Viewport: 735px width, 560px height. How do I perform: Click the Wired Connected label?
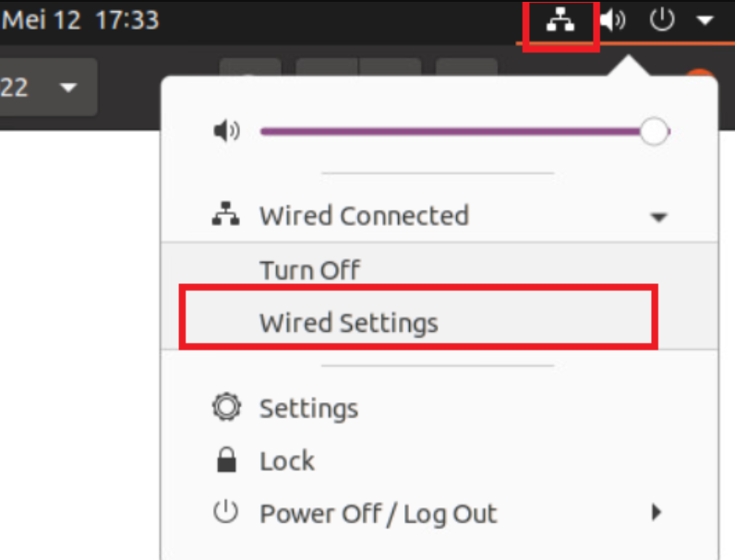click(x=364, y=216)
